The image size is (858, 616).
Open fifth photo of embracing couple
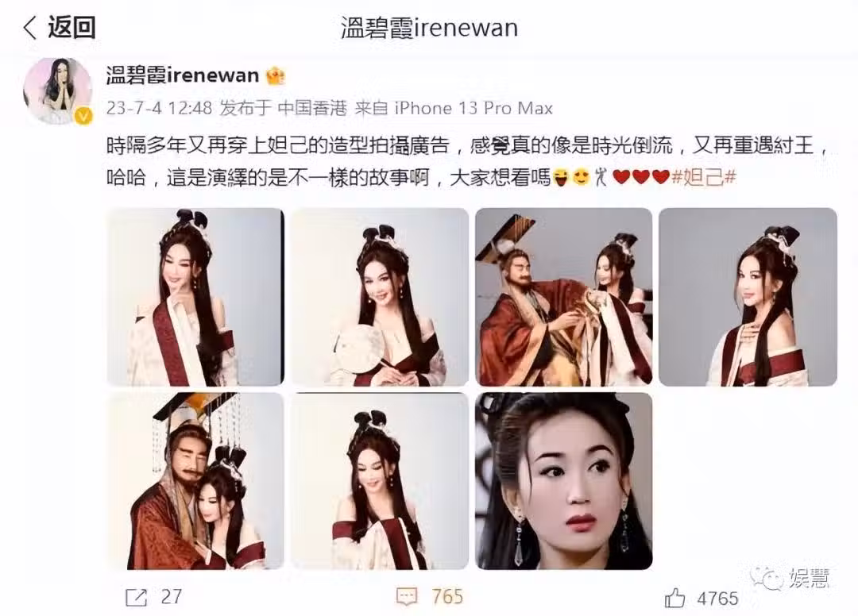(195, 481)
